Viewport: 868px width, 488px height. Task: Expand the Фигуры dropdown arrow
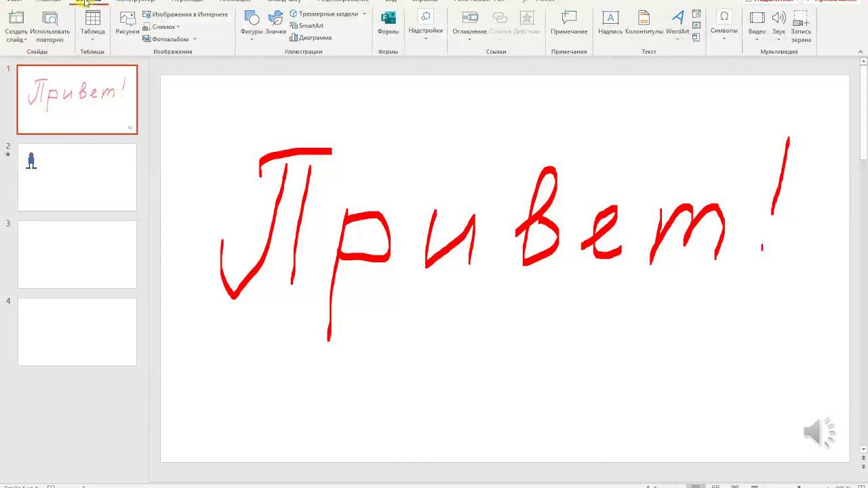pyautogui.click(x=252, y=39)
